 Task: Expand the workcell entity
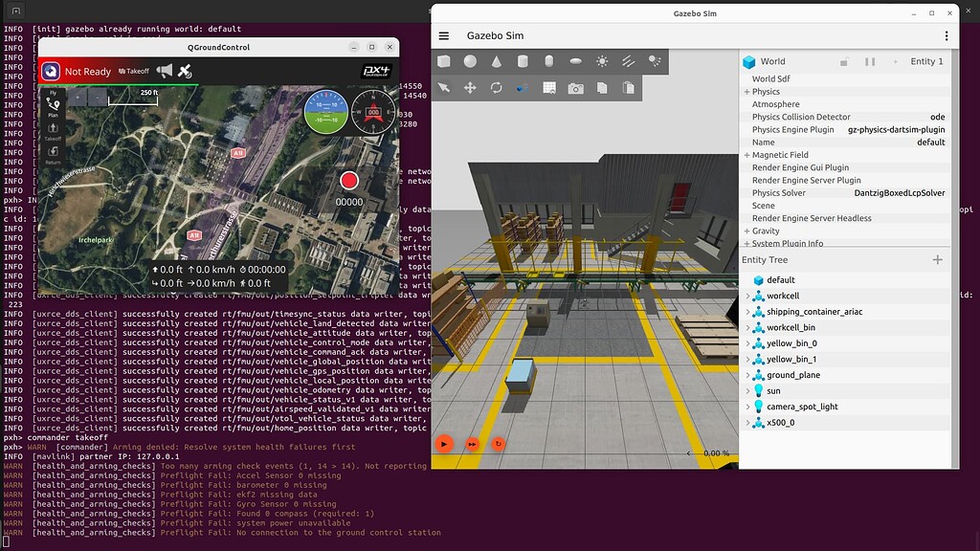pyautogui.click(x=747, y=297)
